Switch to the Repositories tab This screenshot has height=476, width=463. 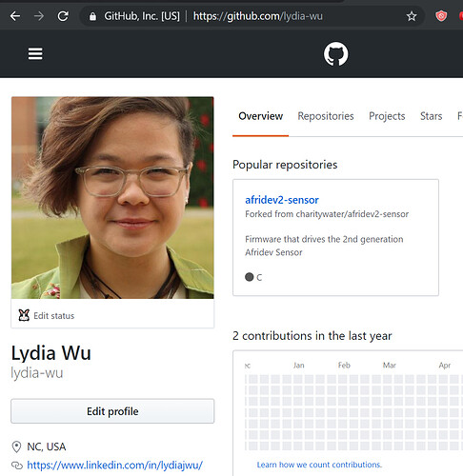326,116
